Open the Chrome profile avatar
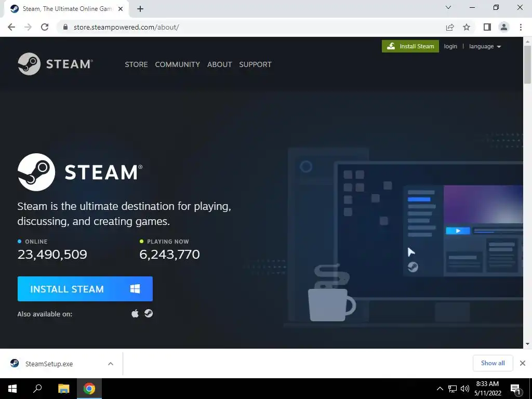Image resolution: width=532 pixels, height=399 pixels. [x=504, y=27]
